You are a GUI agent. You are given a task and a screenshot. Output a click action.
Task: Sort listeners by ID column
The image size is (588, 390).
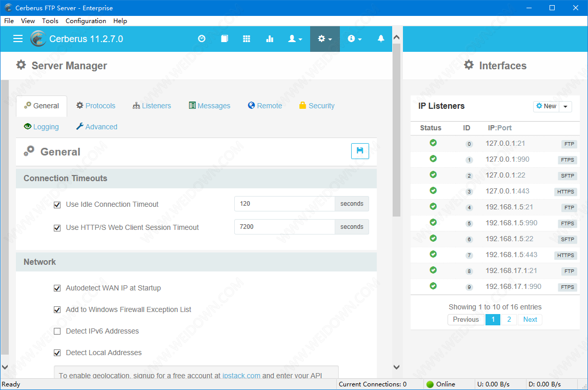pyautogui.click(x=467, y=128)
